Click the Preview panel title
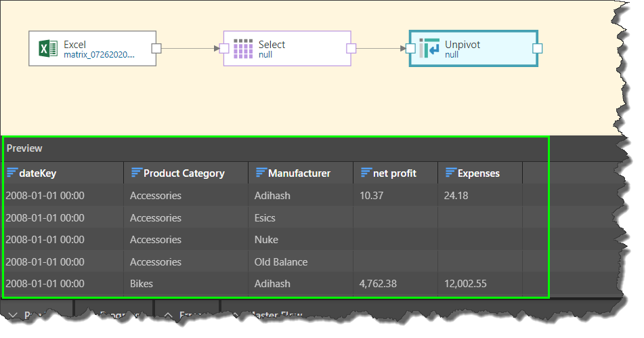Viewport: 644px width, 338px height. pos(24,148)
